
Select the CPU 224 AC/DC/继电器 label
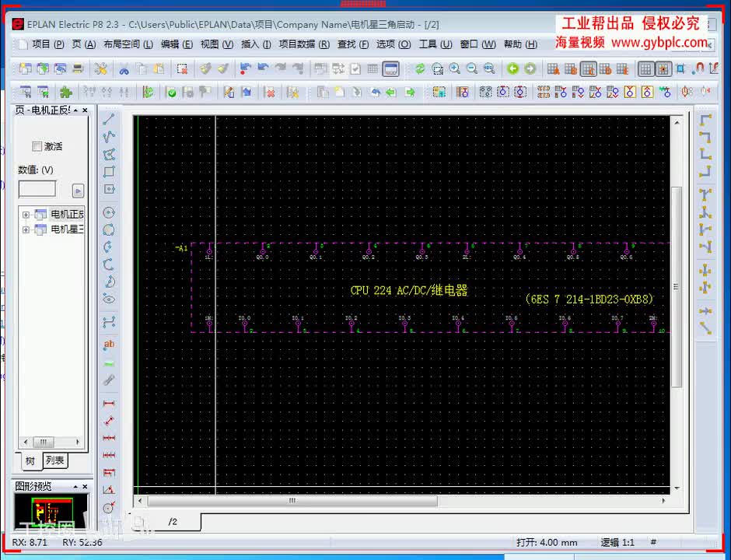(x=409, y=290)
